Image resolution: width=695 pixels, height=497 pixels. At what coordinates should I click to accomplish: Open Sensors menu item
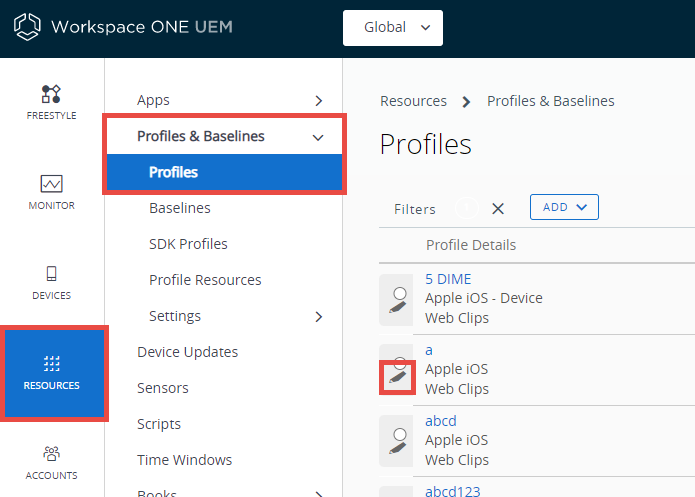coord(163,388)
